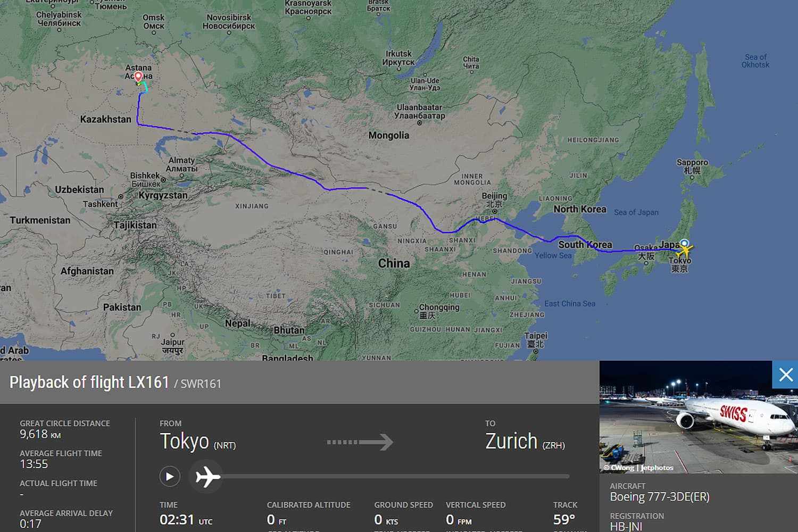798x532 pixels.
Task: Select the blue origin marker at Tokyo
Action: [x=684, y=243]
